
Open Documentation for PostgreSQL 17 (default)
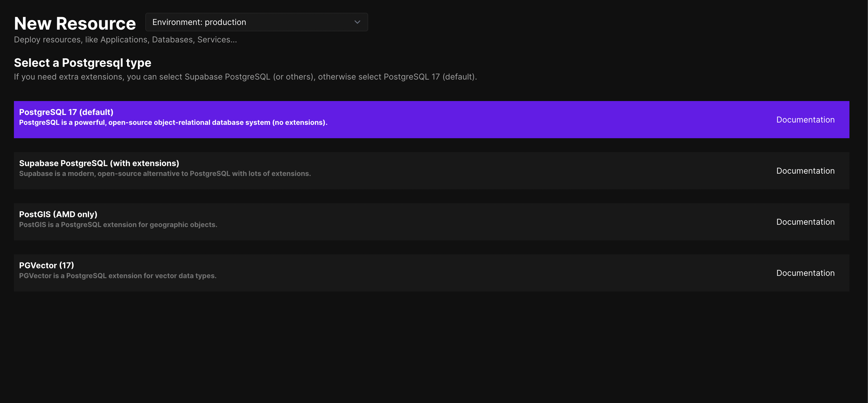[x=805, y=120]
